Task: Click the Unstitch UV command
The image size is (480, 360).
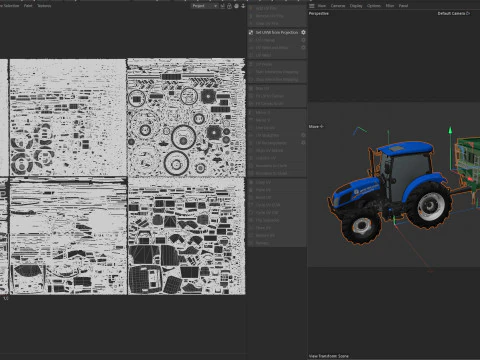Action: coord(266,158)
